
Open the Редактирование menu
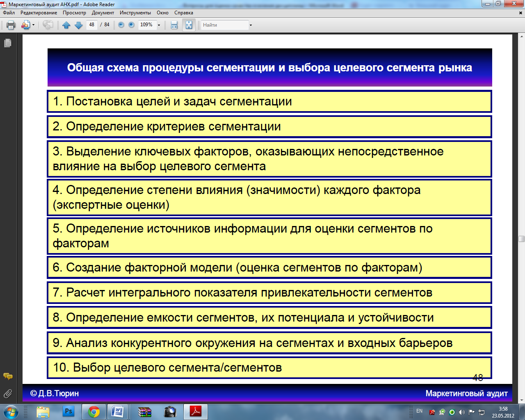[39, 13]
